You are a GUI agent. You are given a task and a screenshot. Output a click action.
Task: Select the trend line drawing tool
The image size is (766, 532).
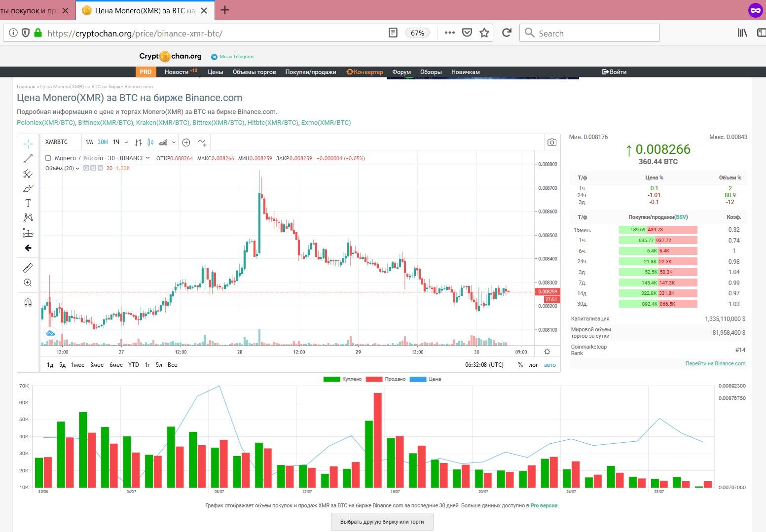(28, 159)
